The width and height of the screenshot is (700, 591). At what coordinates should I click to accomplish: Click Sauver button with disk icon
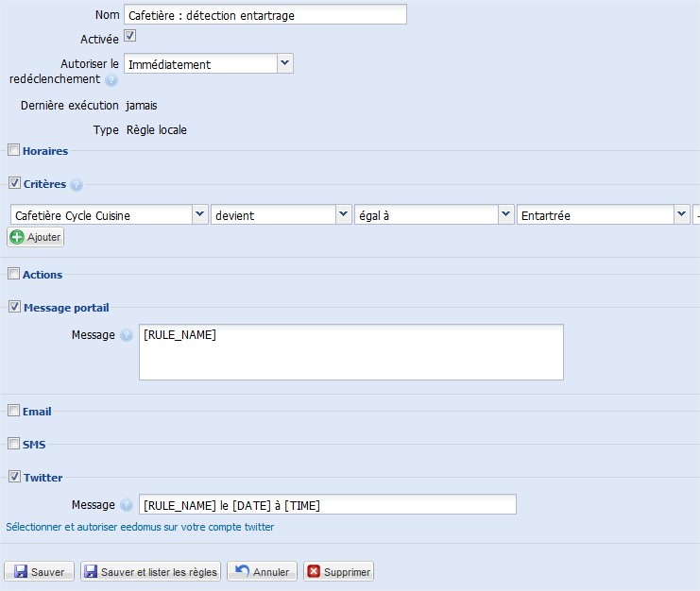pyautogui.click(x=40, y=571)
